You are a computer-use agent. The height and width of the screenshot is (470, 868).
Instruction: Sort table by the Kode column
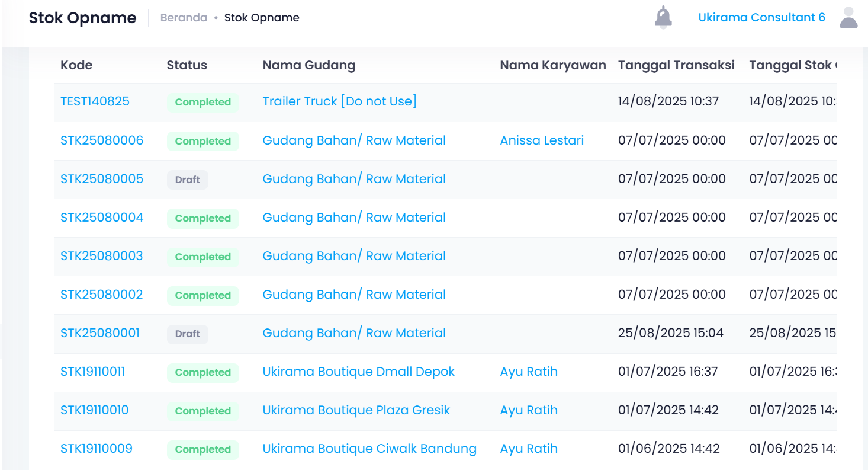tap(76, 65)
